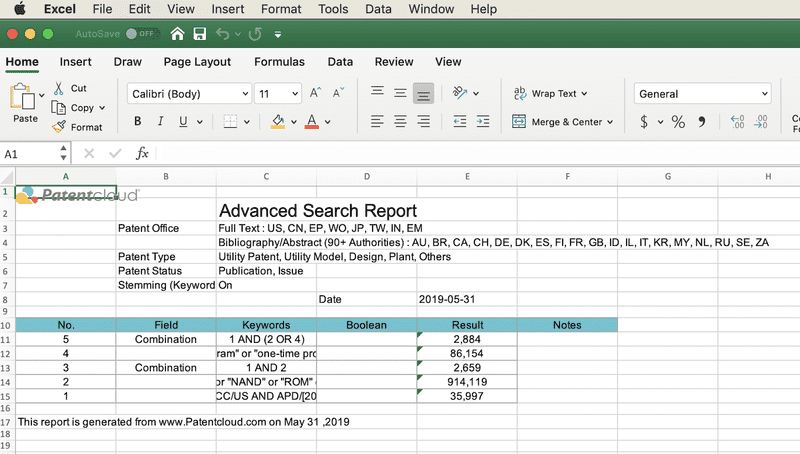Screen dimensions: 800x454
Task: Click the Format painter brush icon
Action: pos(59,127)
